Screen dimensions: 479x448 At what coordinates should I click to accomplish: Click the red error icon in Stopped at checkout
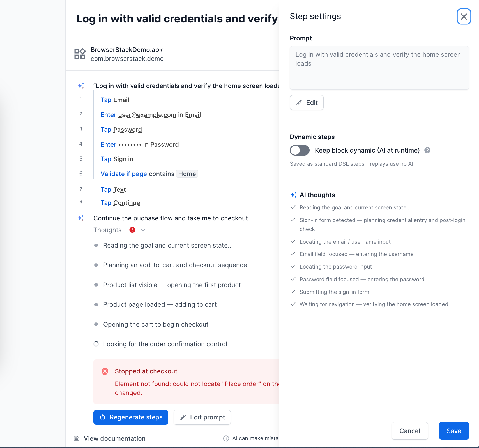(x=105, y=371)
